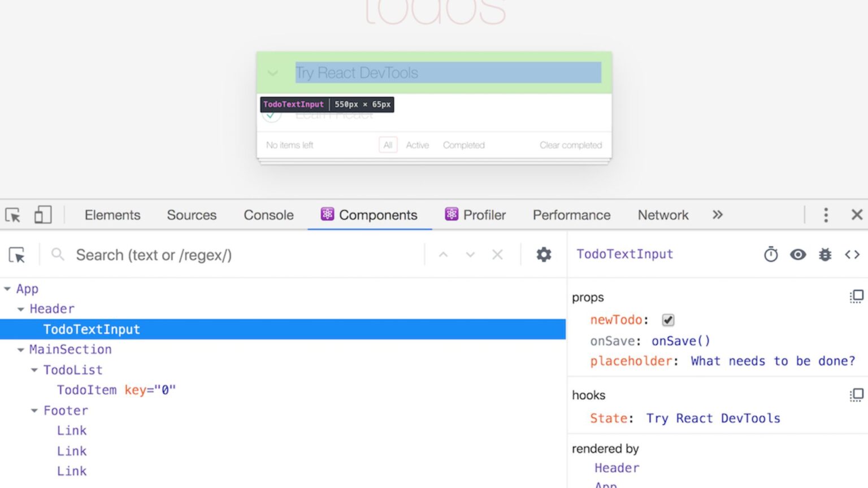Collapse the Footer component node
The height and width of the screenshot is (488, 868).
(34, 411)
